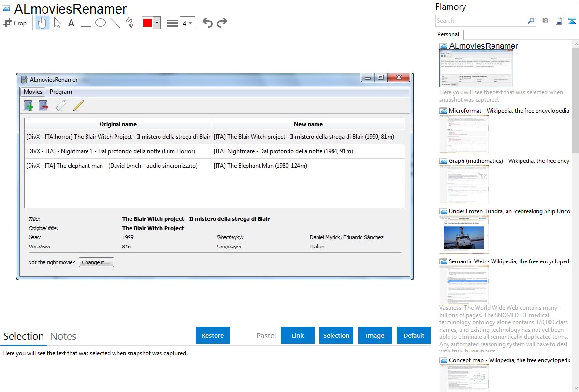Click the line thickness icon
This screenshot has height=392, width=579.
point(173,23)
